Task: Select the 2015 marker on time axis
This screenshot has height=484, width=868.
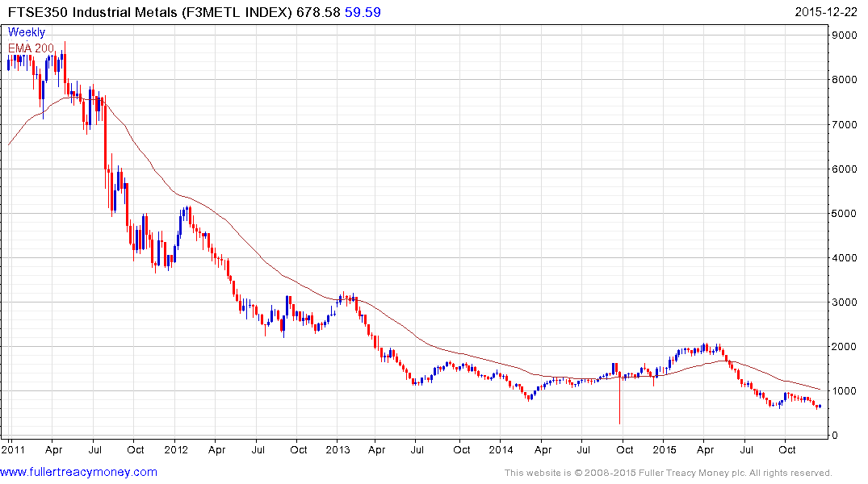Action: click(x=664, y=449)
